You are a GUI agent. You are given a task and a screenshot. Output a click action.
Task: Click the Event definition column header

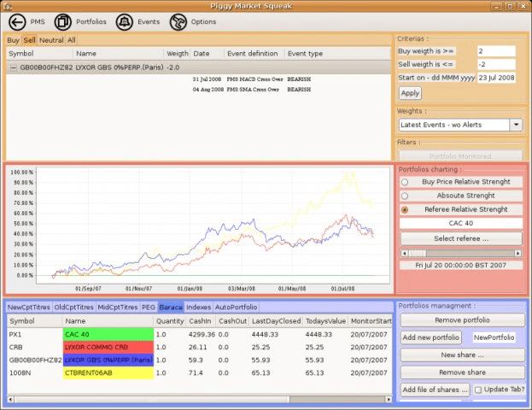(x=254, y=54)
